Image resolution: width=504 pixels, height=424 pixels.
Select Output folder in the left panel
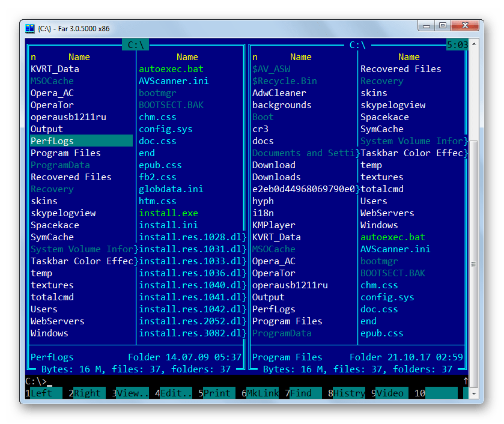(47, 129)
